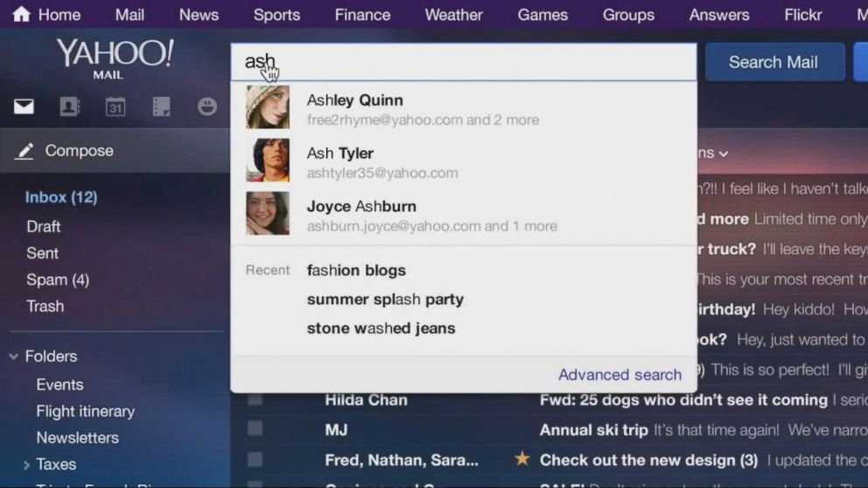Open the Mail menu in top bar
868x488 pixels.
click(x=129, y=15)
